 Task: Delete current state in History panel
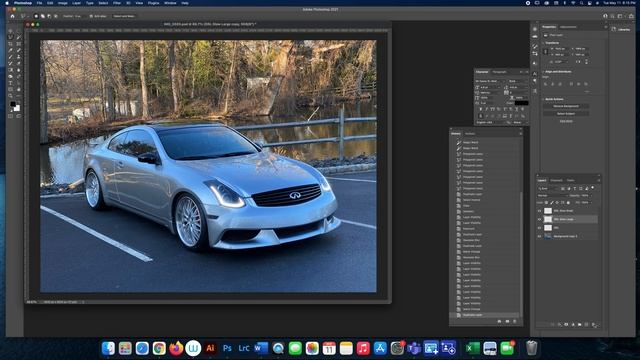click(515, 321)
